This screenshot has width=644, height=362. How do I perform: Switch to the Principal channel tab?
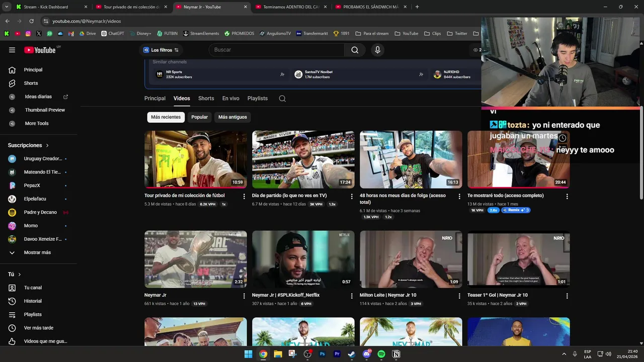coord(155,99)
